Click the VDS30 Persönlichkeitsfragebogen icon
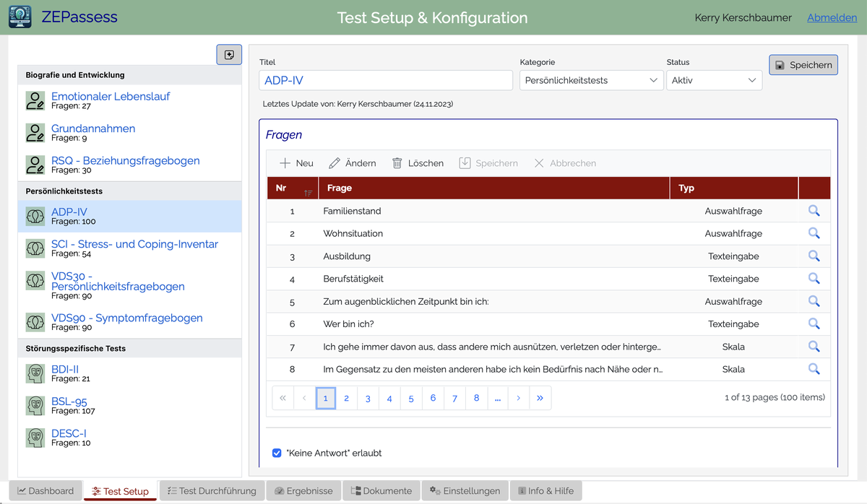The height and width of the screenshot is (504, 867). 35,280
